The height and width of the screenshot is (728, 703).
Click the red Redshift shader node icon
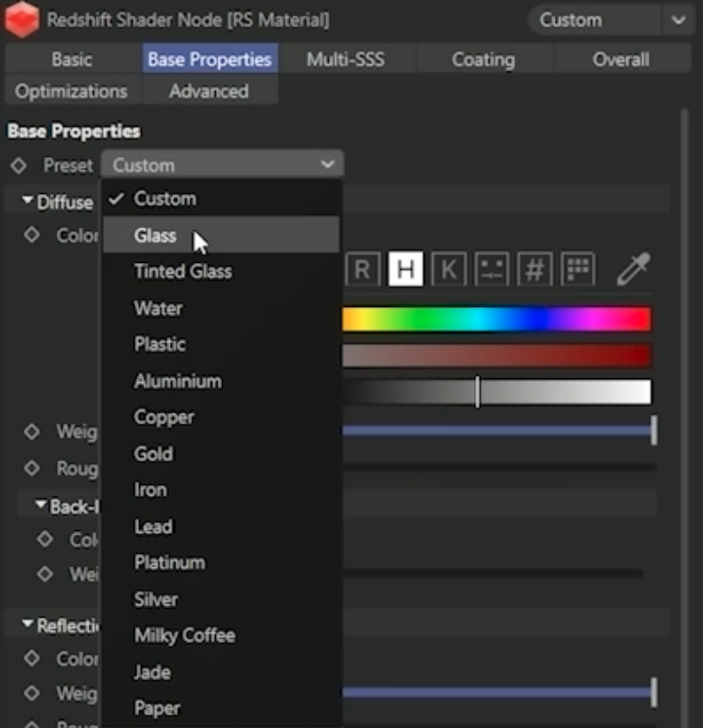click(22, 20)
